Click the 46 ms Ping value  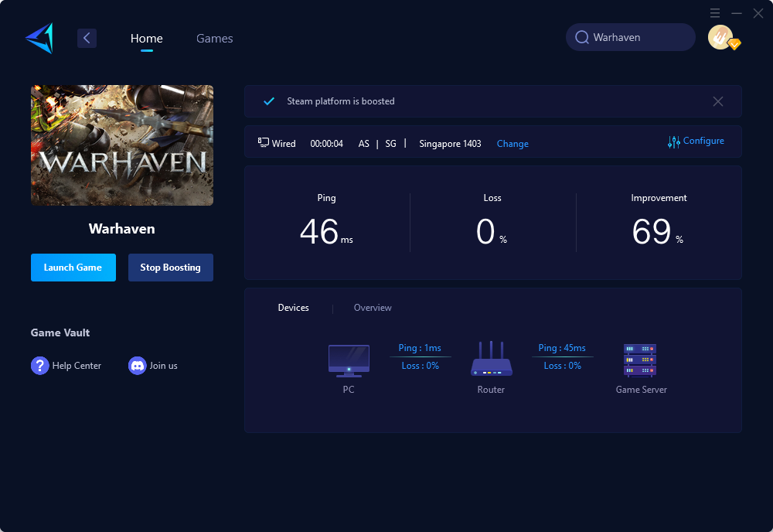click(x=326, y=232)
